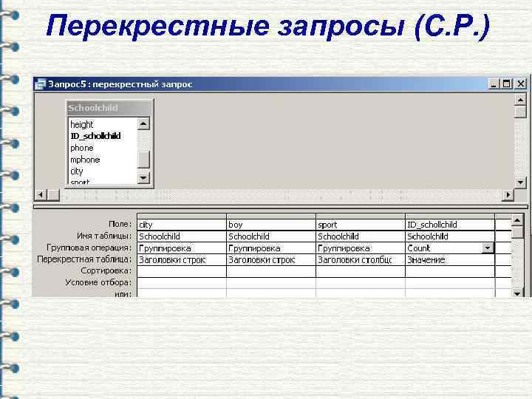Click the Перекрестная таблица row label
The image size is (532, 399).
(x=84, y=259)
